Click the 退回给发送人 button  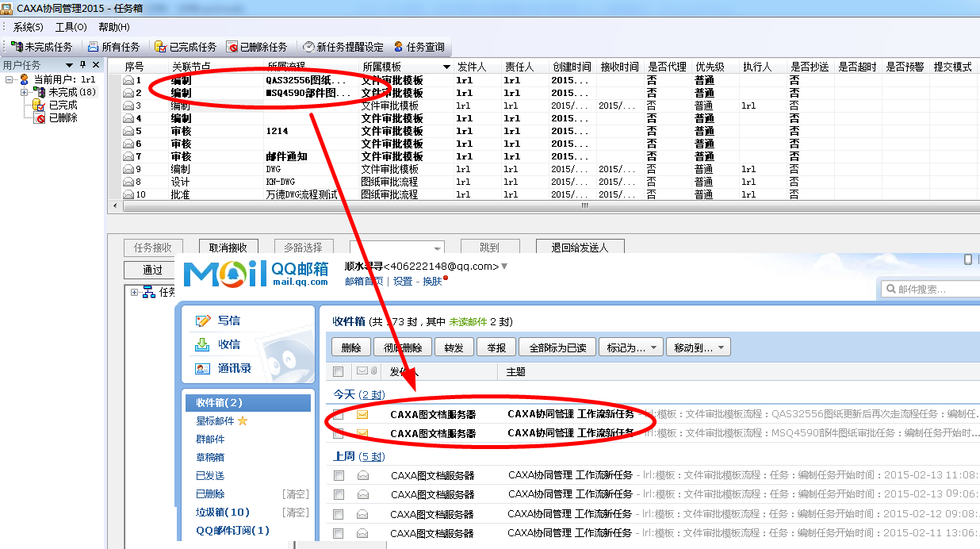click(580, 248)
